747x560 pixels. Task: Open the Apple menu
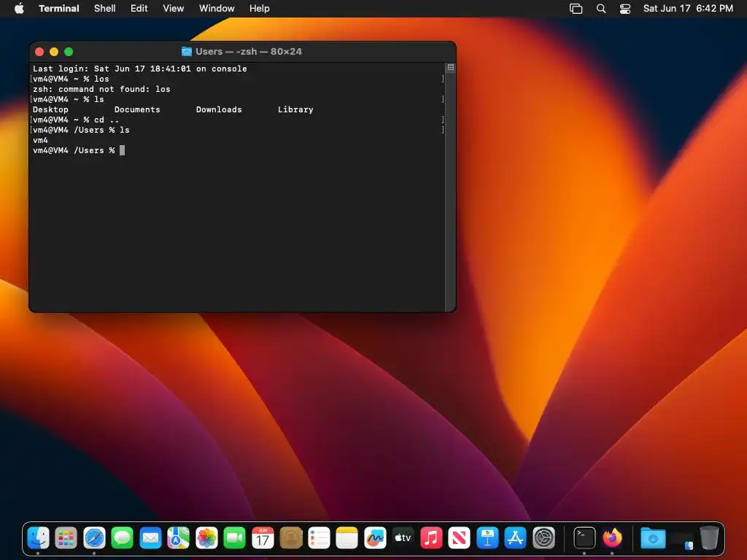(19, 8)
